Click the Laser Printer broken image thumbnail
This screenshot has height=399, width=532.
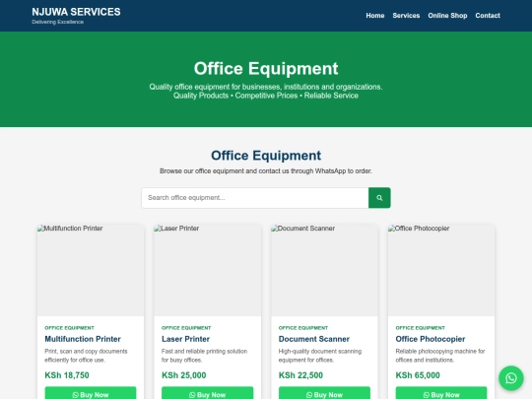207,270
